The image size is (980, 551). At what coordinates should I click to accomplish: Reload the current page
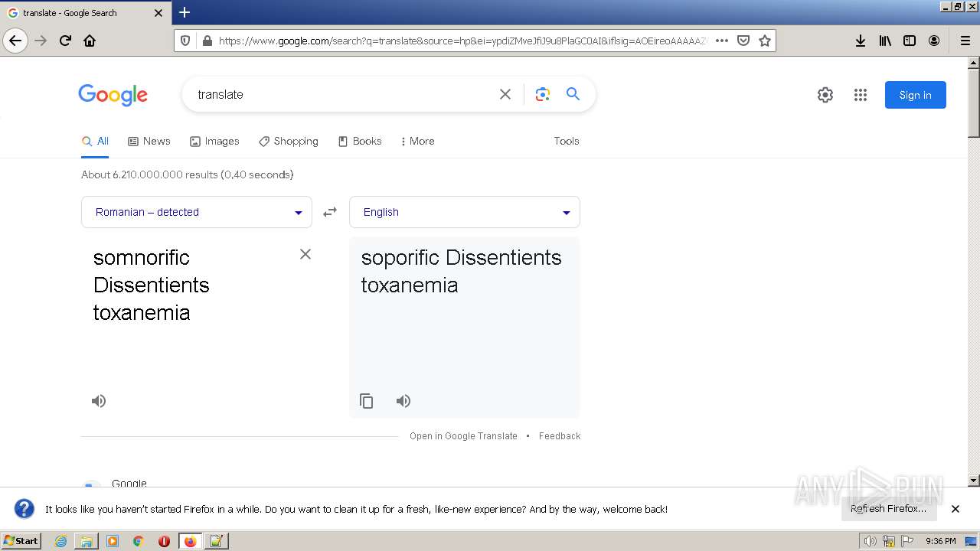point(65,41)
